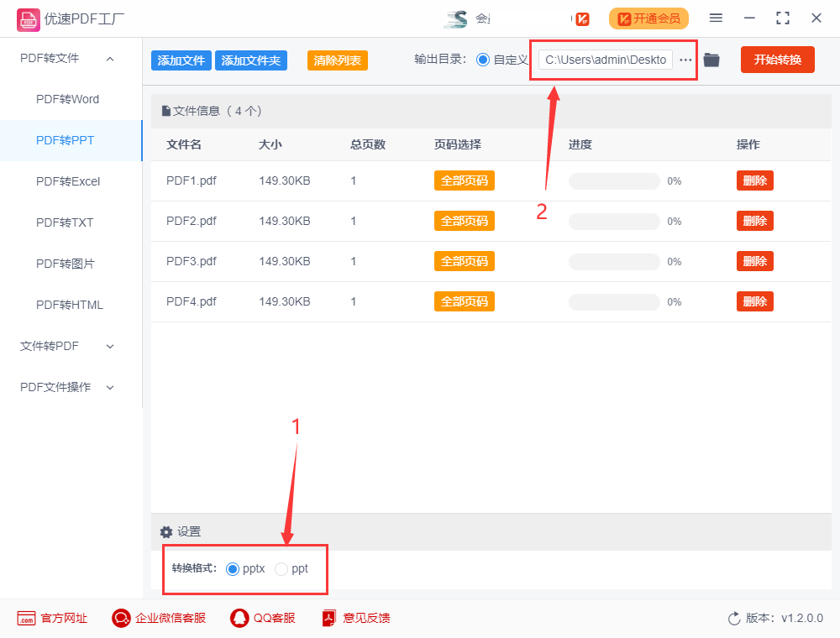Delete PDF3.pdf with its 删除 button

755,261
